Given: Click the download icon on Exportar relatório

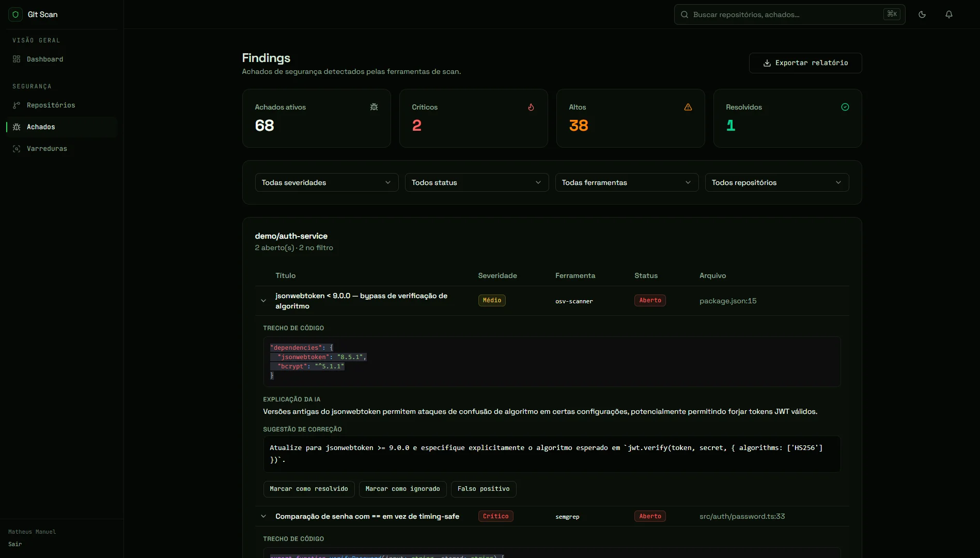Looking at the screenshot, I should pyautogui.click(x=767, y=63).
